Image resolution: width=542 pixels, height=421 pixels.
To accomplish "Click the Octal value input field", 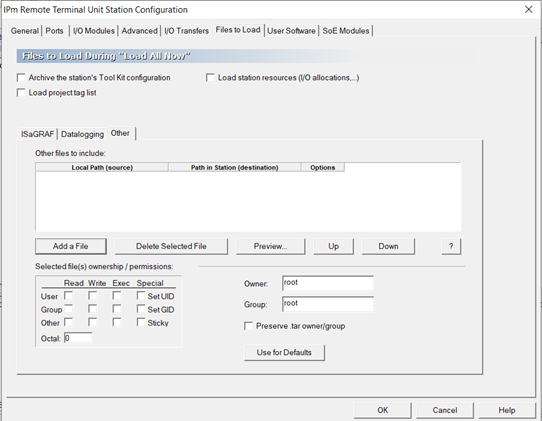I will tap(78, 338).
